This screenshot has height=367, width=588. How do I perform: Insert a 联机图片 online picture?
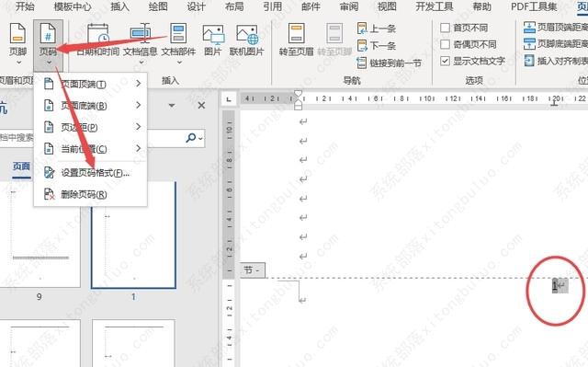click(247, 40)
